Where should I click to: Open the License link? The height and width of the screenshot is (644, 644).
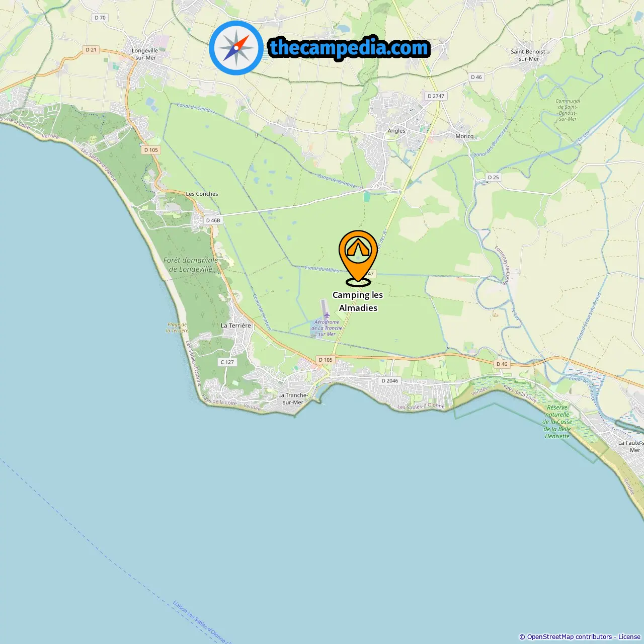tap(629, 637)
